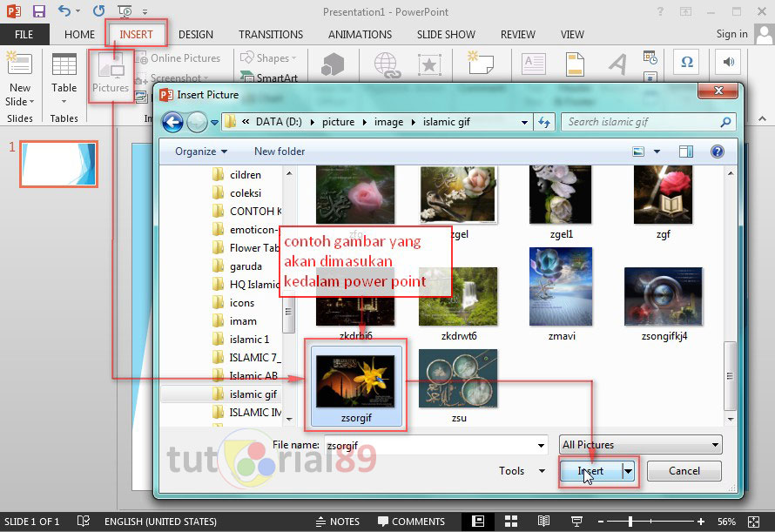Open the Shapes gallery
The image size is (775, 532).
point(268,58)
